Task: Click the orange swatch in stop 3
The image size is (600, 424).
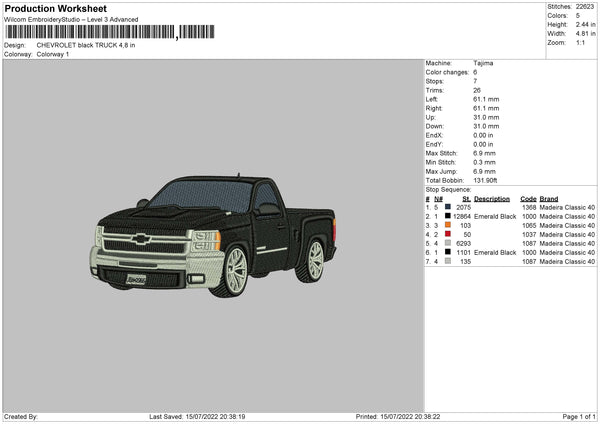Action: pos(448,225)
